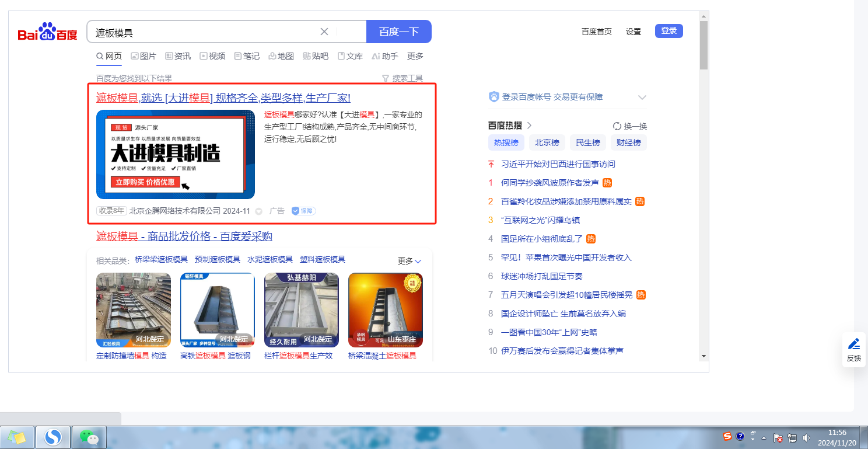Open the AI 助手 tab

pos(385,56)
